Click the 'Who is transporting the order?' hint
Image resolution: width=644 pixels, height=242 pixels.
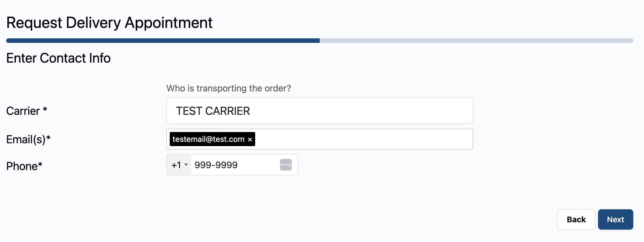pyautogui.click(x=229, y=88)
